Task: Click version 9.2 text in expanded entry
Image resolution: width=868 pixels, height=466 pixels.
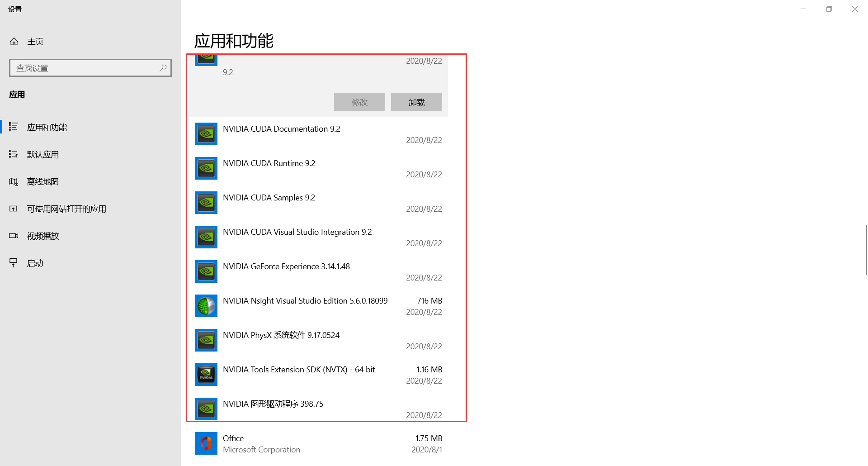Action: (228, 72)
